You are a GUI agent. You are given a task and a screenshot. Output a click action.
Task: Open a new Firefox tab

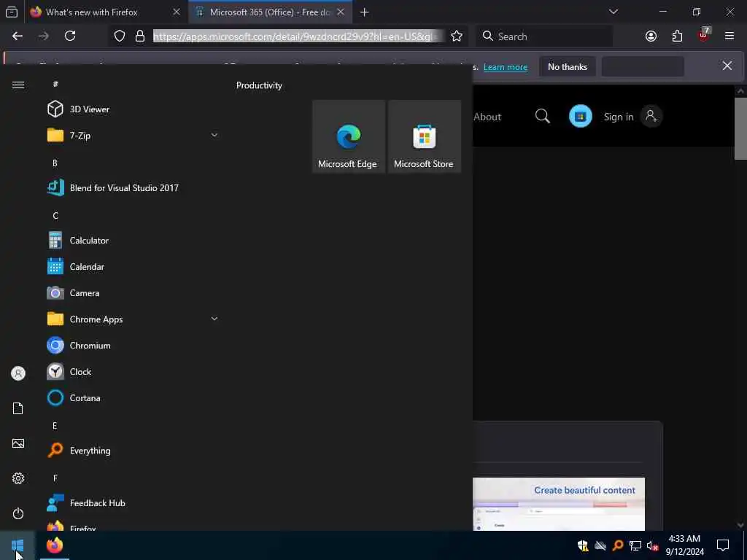pyautogui.click(x=365, y=12)
